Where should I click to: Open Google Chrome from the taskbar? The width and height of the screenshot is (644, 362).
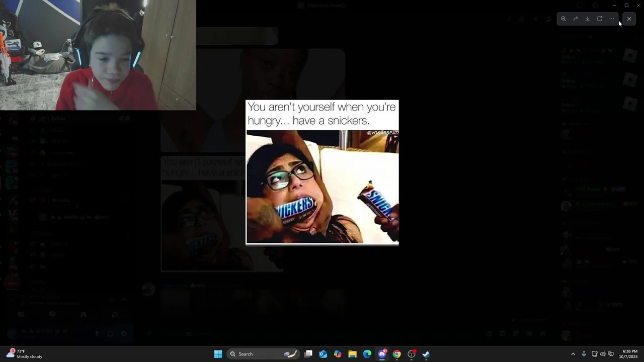pyautogui.click(x=396, y=354)
